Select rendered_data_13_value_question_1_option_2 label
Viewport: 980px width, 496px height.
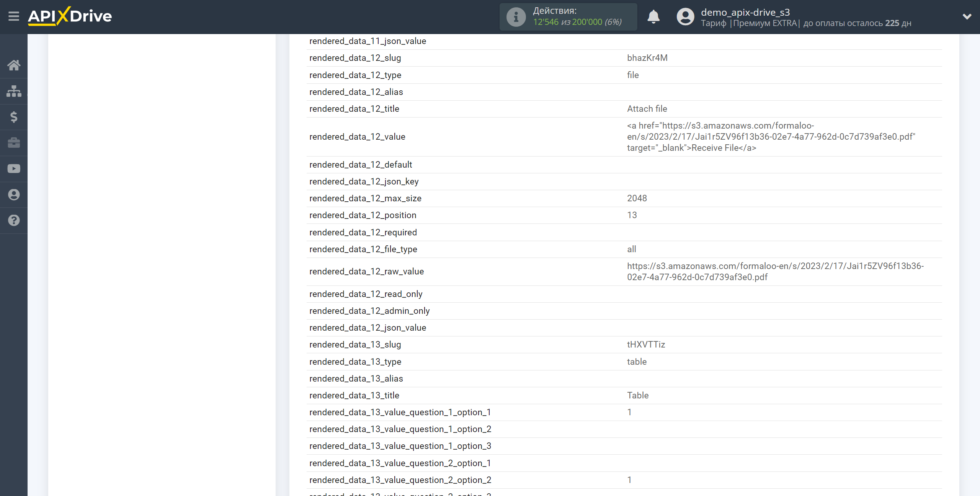pos(400,429)
